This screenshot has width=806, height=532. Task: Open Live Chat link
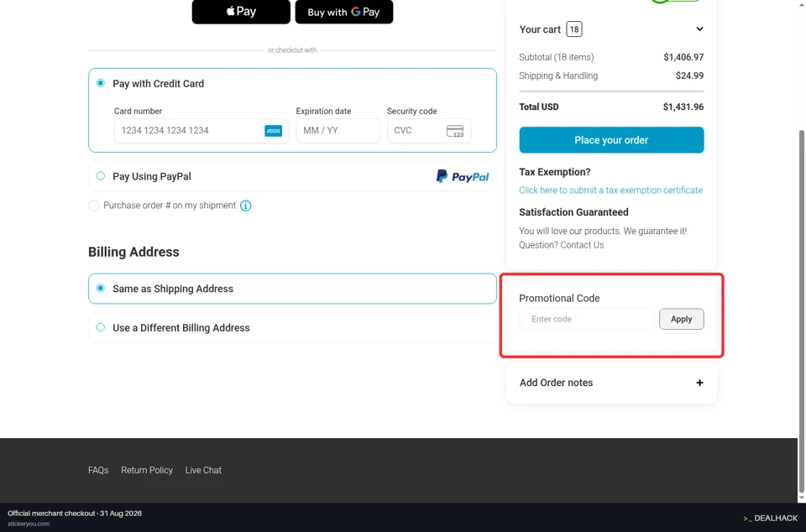(203, 470)
